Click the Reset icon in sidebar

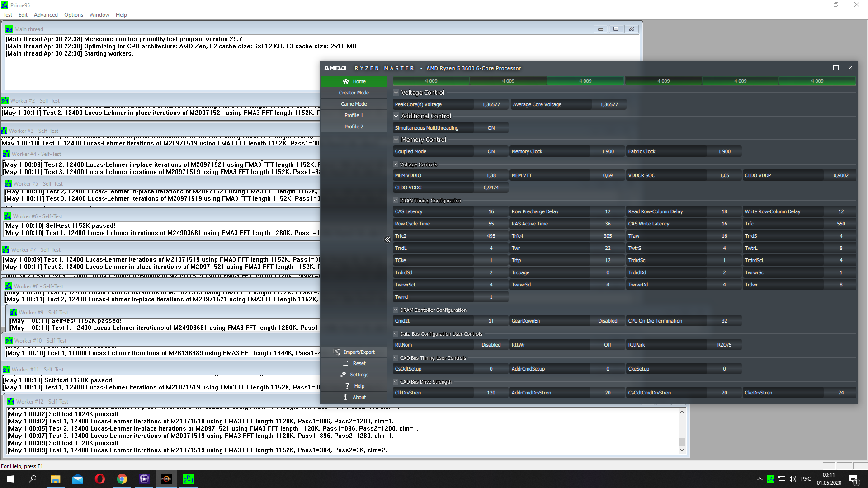click(x=346, y=363)
